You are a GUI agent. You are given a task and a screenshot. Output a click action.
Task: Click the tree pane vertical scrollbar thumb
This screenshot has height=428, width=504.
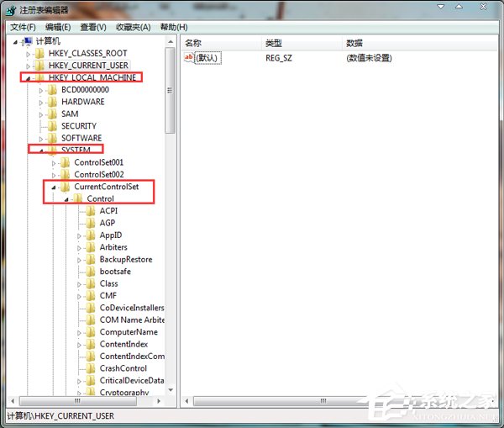170,91
